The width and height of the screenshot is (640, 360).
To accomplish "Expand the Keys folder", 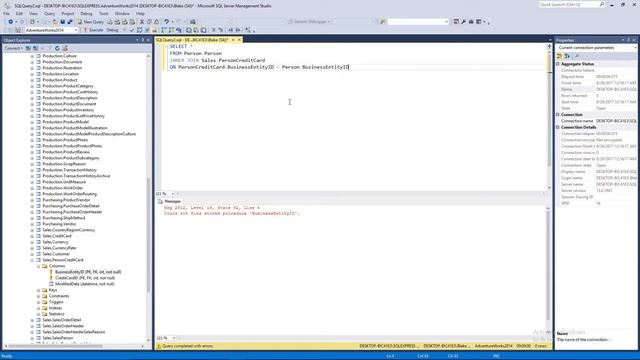I will point(38,290).
